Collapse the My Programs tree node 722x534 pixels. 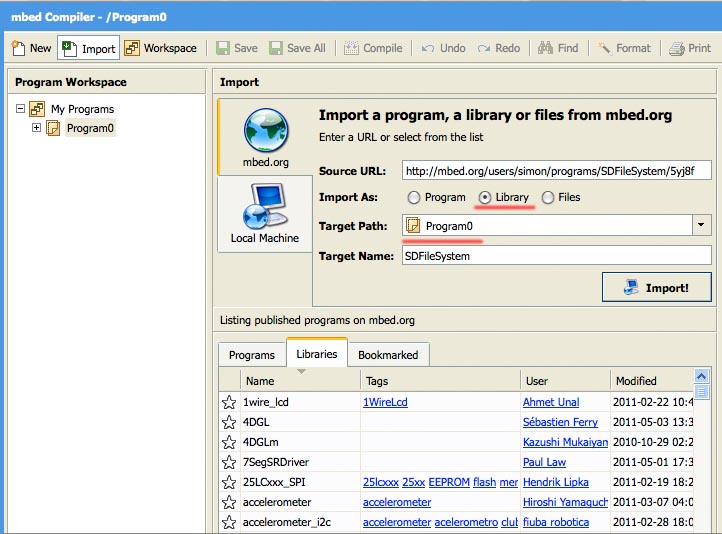pos(20,109)
